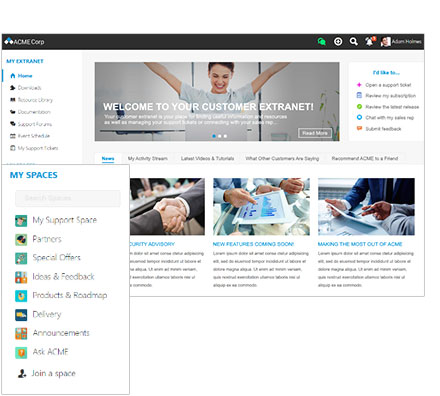Open Latest Videos & Tutorials tab
The height and width of the screenshot is (396, 440).
207,158
